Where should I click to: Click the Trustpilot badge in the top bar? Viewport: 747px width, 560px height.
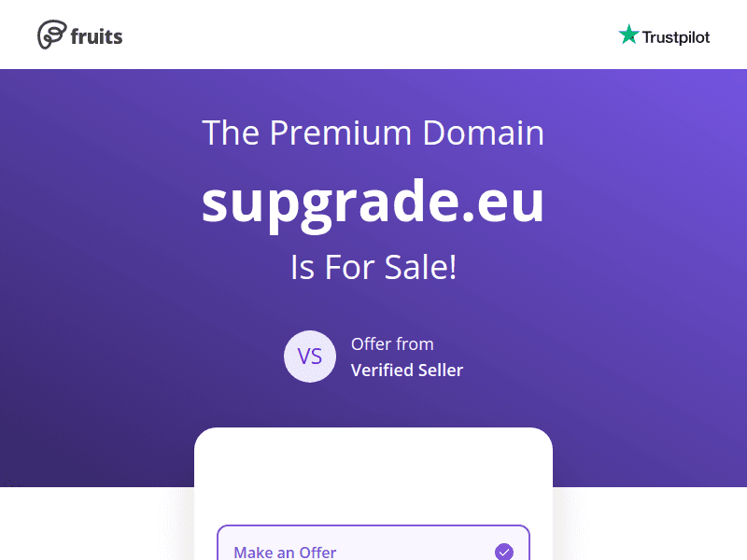click(x=664, y=35)
